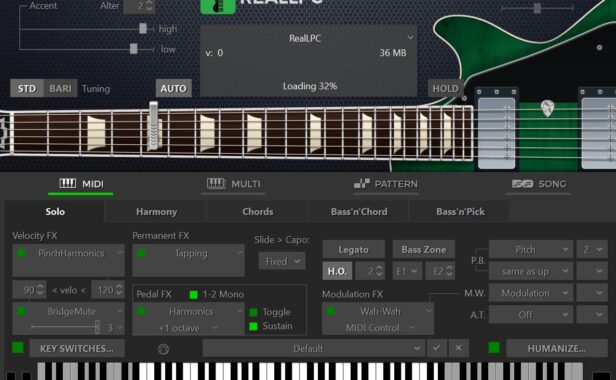Click the H.O. value 2 stepper
This screenshot has width=616, height=380.
point(370,271)
